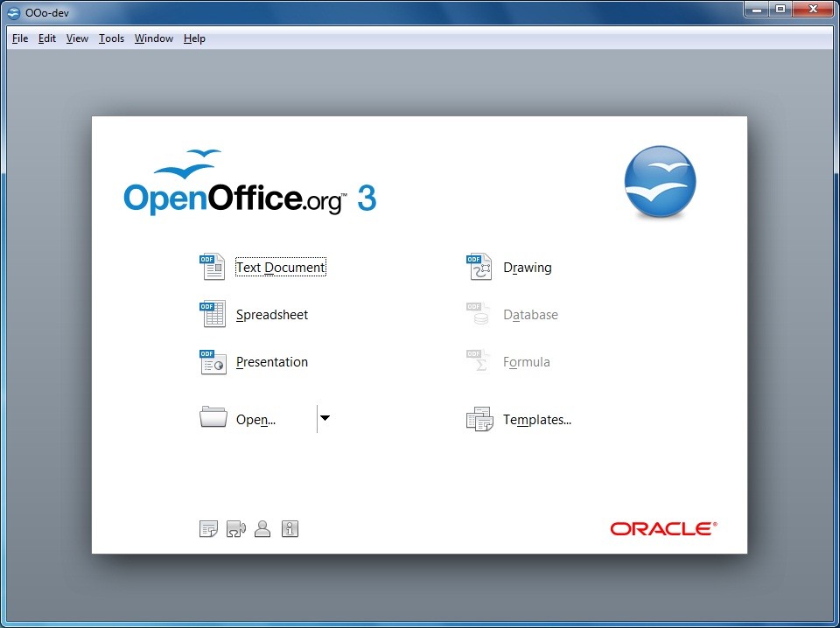The height and width of the screenshot is (628, 840).
Task: Expand the recent documents arrow beside Open
Action: coord(325,418)
